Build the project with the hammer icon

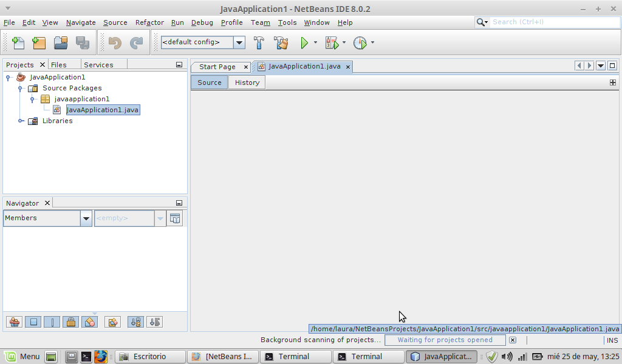tap(259, 42)
